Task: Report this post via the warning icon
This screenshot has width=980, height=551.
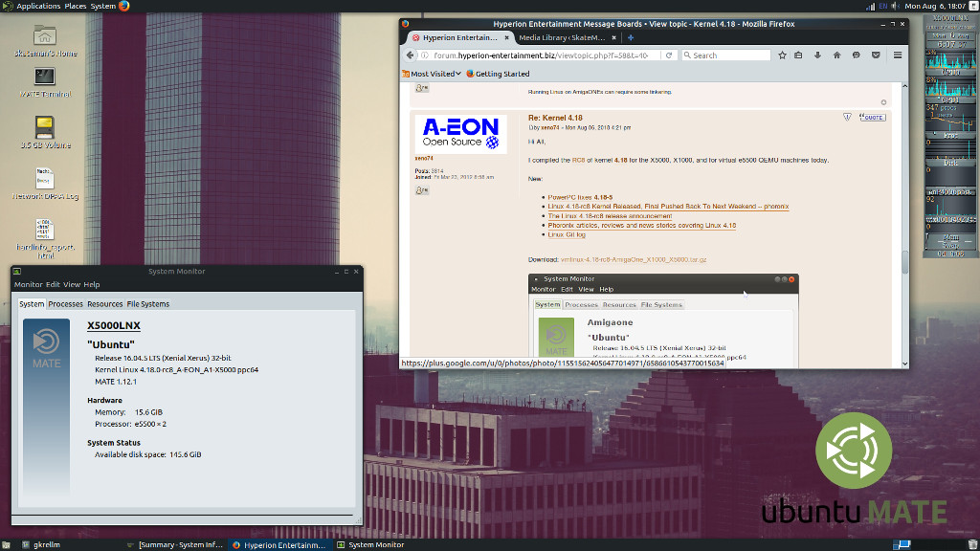Action: [x=847, y=117]
